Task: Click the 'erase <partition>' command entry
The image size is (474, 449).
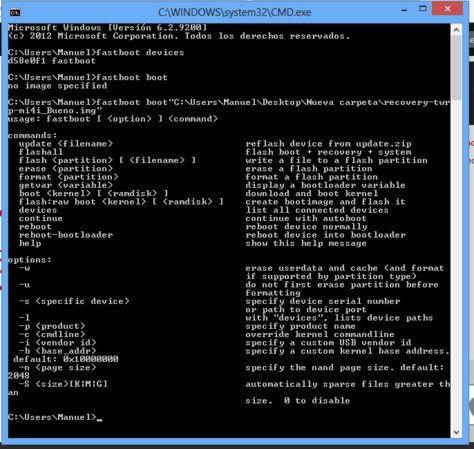Action: coord(66,169)
